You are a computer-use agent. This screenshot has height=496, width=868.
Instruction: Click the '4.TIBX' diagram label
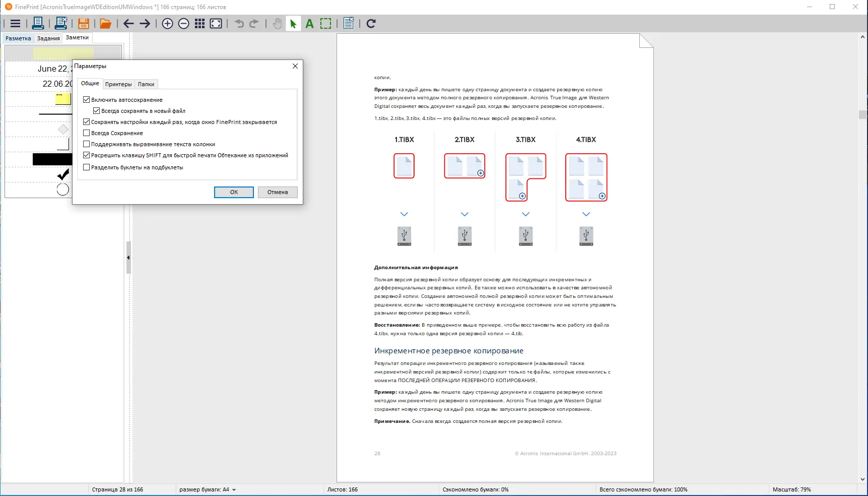tap(586, 140)
